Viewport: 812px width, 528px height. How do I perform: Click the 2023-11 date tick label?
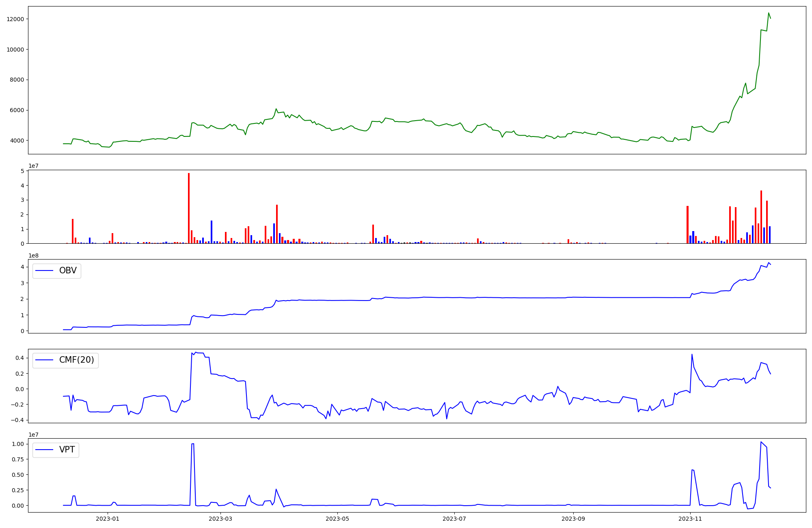click(690, 519)
